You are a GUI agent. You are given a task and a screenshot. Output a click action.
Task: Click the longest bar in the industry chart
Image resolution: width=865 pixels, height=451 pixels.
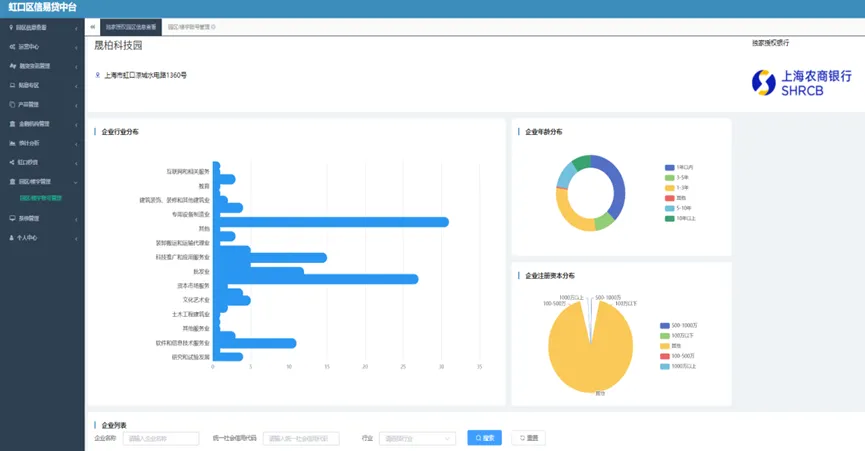tap(331, 222)
